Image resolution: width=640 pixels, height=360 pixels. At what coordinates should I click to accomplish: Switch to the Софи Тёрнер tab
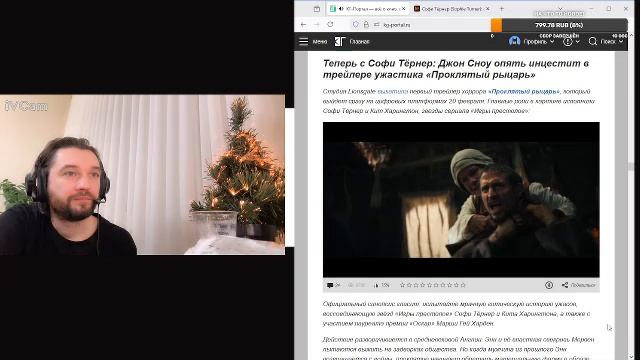point(452,9)
